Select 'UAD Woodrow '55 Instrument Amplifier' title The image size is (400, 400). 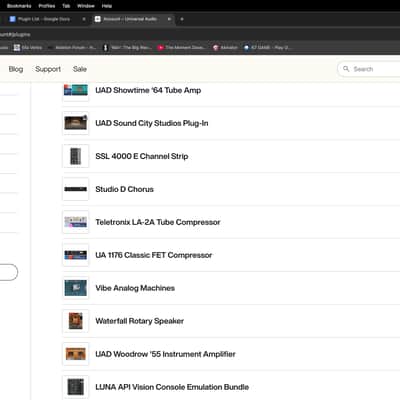pos(165,354)
